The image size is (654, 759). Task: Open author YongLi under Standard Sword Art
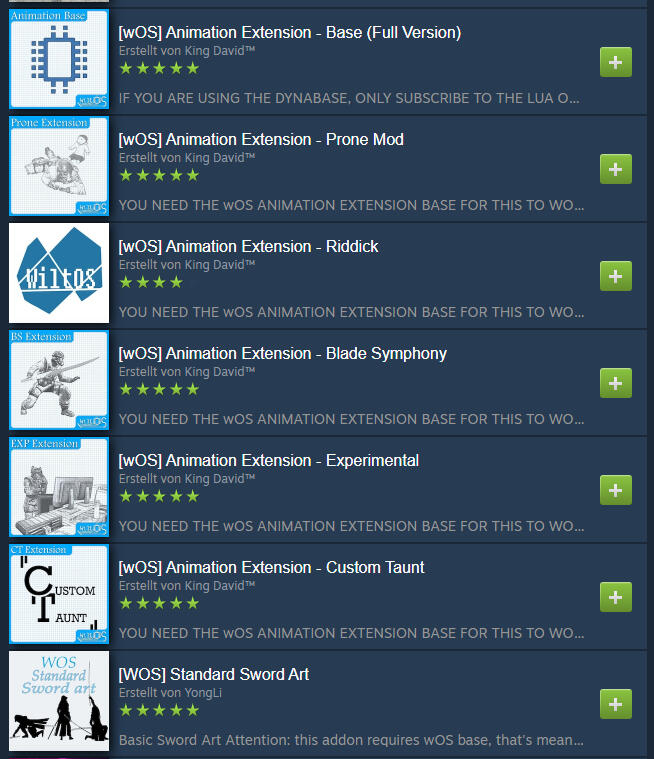[x=204, y=693]
